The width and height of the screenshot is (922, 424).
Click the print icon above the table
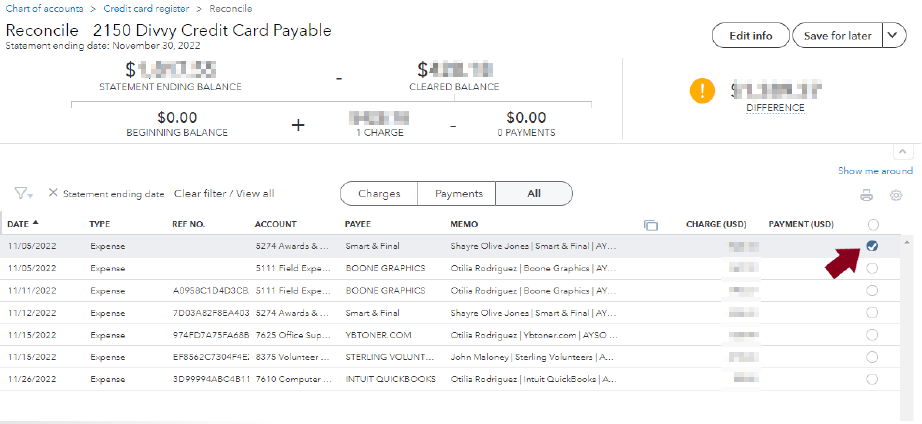tap(867, 195)
